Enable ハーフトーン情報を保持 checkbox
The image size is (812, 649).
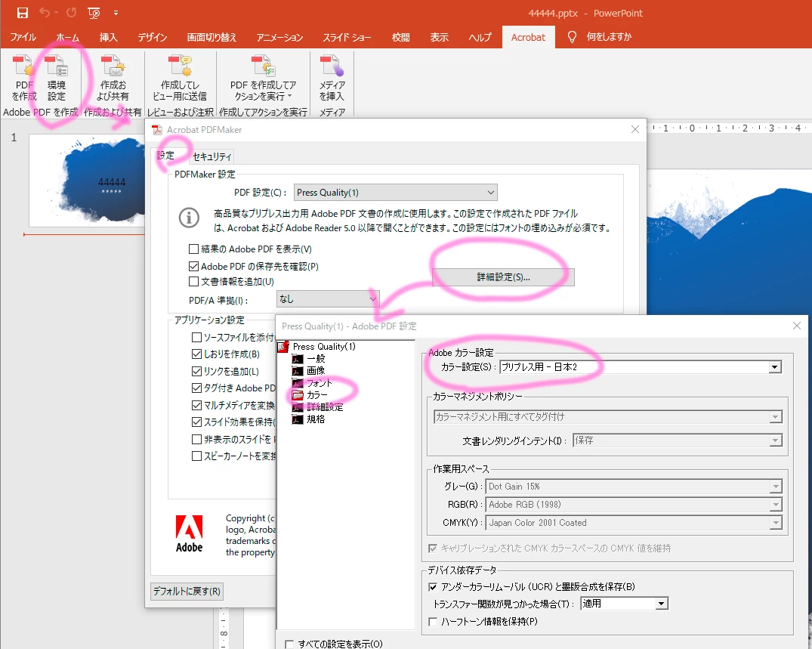click(x=433, y=622)
